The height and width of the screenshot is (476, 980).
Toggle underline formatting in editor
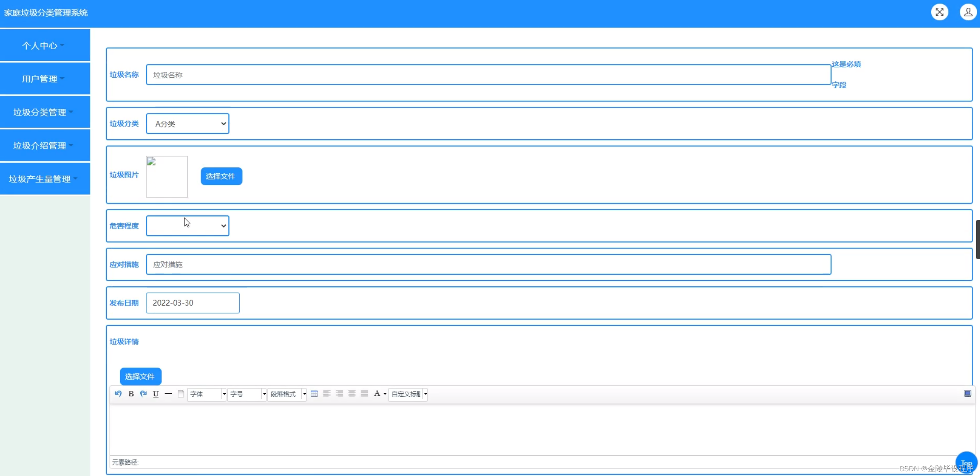click(x=156, y=394)
